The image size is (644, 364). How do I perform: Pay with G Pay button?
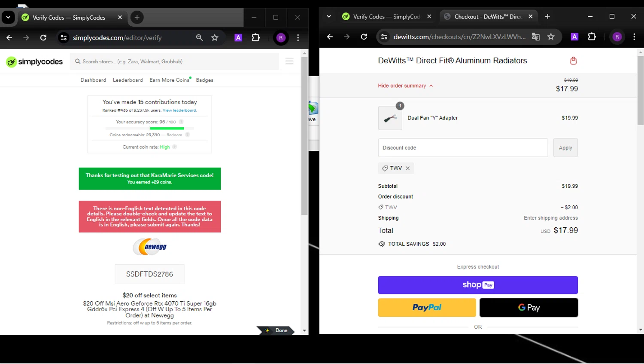point(529,308)
